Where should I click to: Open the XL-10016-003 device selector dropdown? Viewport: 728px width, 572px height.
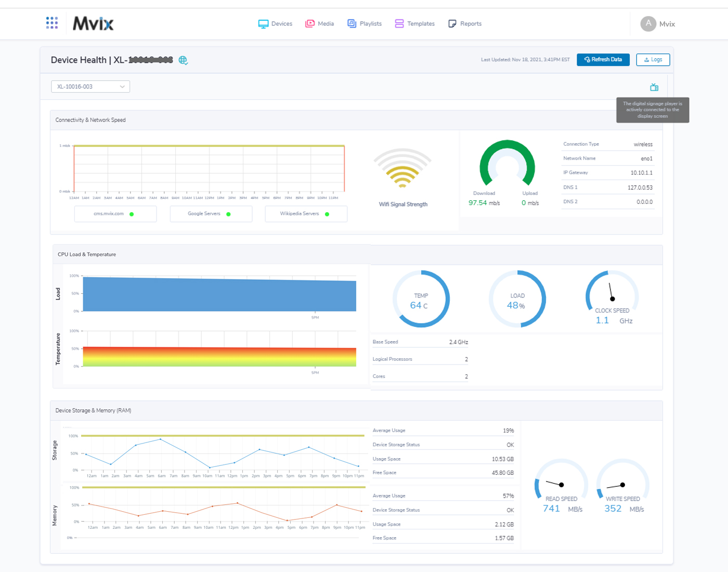[x=90, y=86]
